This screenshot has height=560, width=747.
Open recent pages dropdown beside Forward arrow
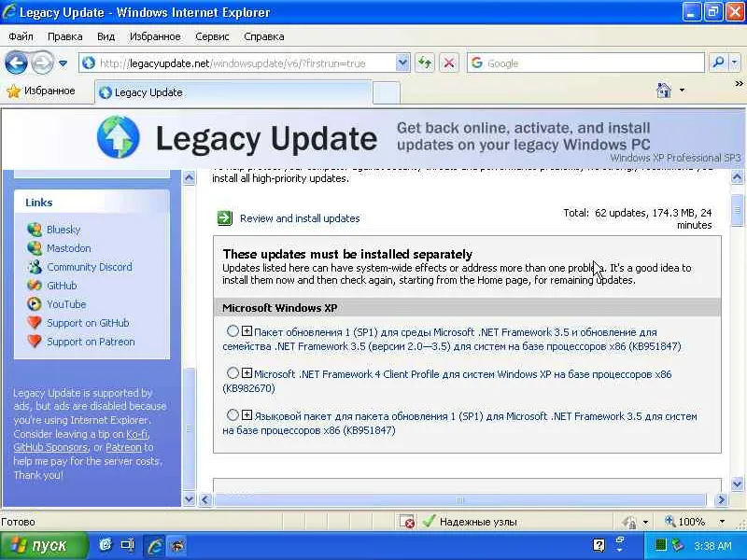63,63
